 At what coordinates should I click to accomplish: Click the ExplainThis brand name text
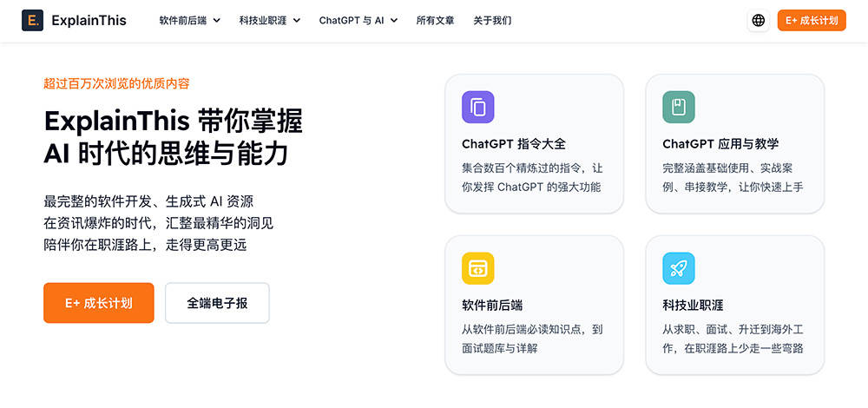click(89, 21)
